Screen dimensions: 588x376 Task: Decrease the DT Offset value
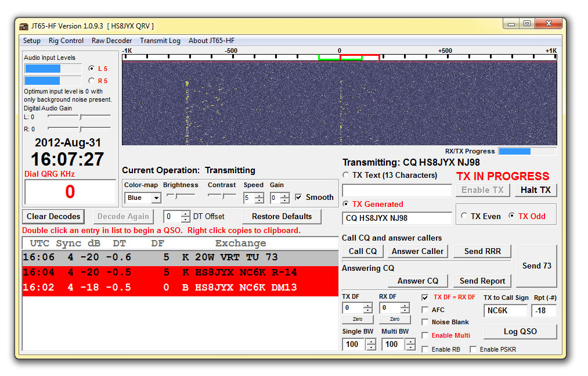185,219
